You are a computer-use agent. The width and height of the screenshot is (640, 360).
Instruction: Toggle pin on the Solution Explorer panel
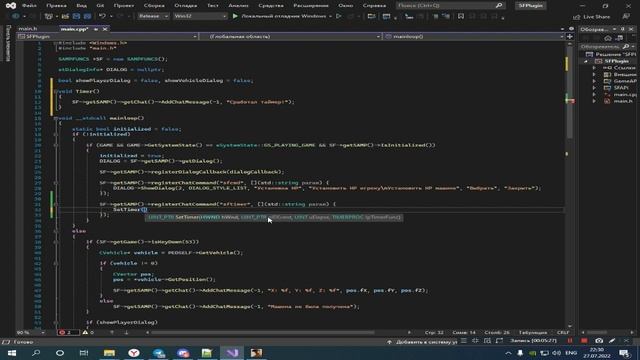pos(622,29)
